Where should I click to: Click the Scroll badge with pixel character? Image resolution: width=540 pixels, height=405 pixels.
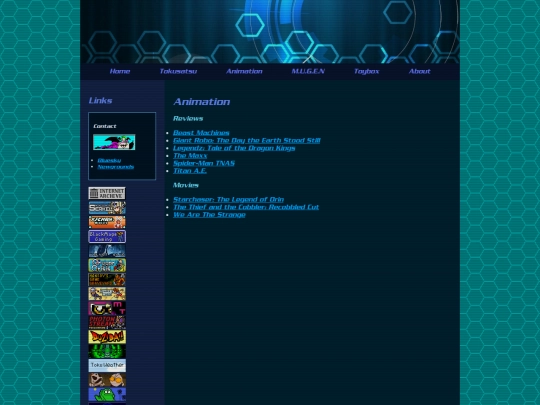pyautogui.click(x=107, y=208)
